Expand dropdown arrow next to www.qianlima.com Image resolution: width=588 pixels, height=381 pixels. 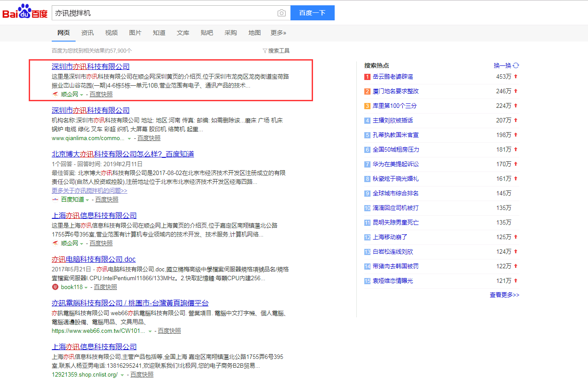(x=129, y=138)
